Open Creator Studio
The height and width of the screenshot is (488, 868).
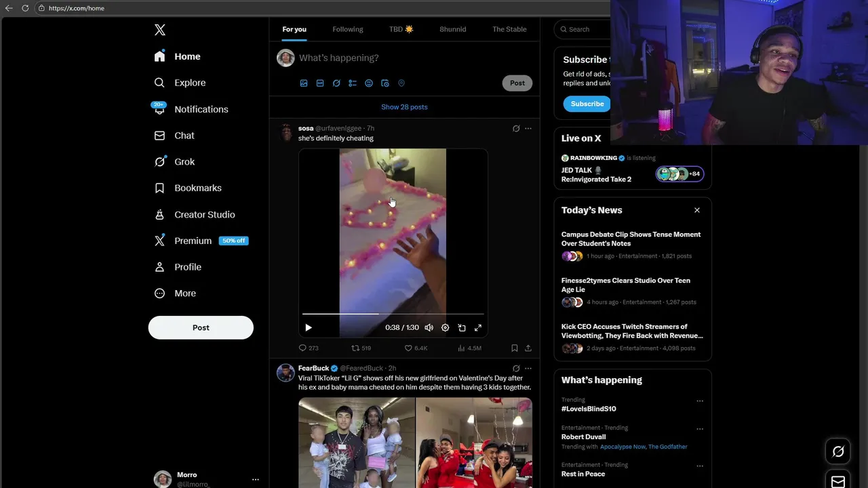tap(195, 214)
